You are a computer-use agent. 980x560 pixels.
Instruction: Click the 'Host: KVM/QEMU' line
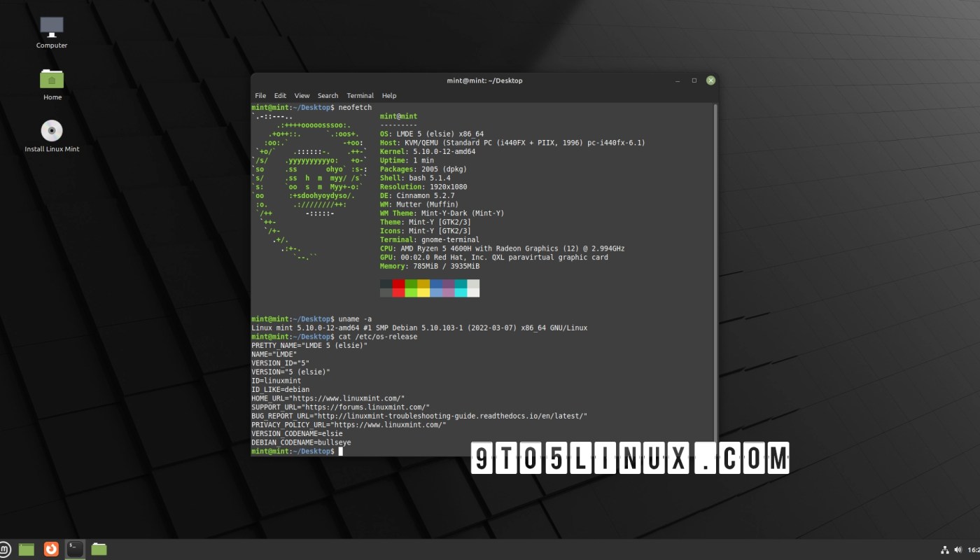coord(512,143)
